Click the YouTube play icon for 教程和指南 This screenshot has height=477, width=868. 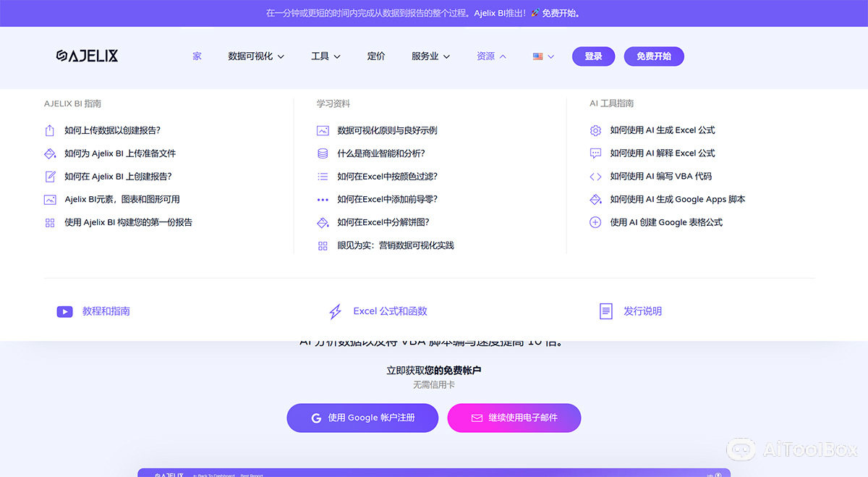64,311
